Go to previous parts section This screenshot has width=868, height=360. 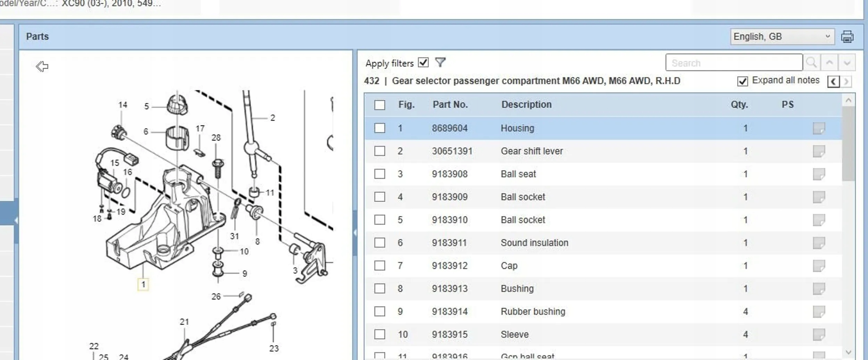(833, 82)
